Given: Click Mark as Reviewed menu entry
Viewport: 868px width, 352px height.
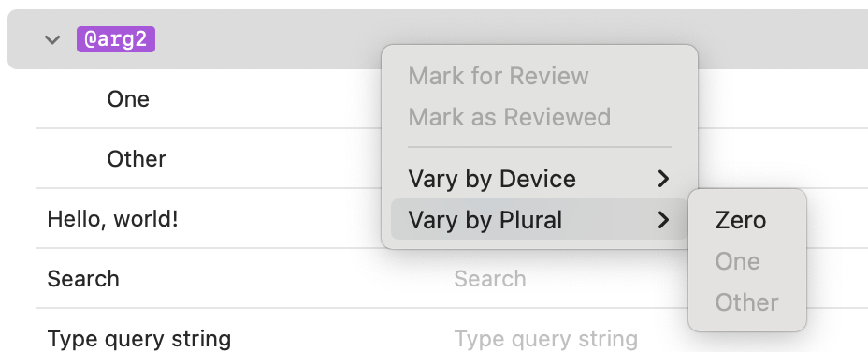Looking at the screenshot, I should click(509, 117).
